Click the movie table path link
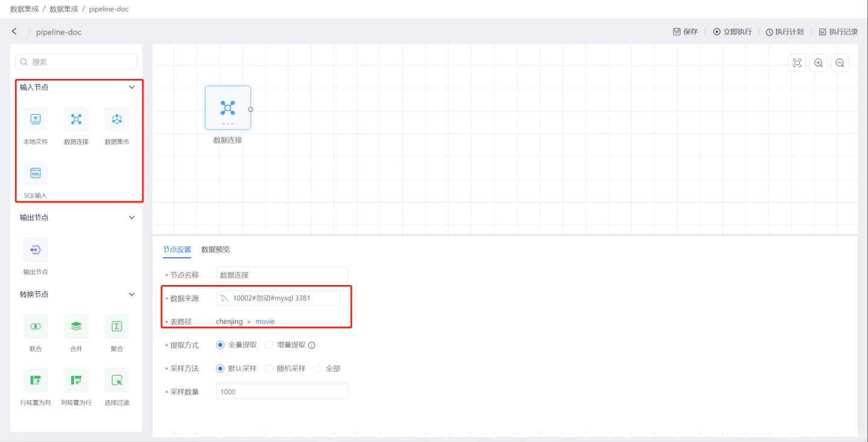The width and height of the screenshot is (868, 442). click(x=265, y=322)
